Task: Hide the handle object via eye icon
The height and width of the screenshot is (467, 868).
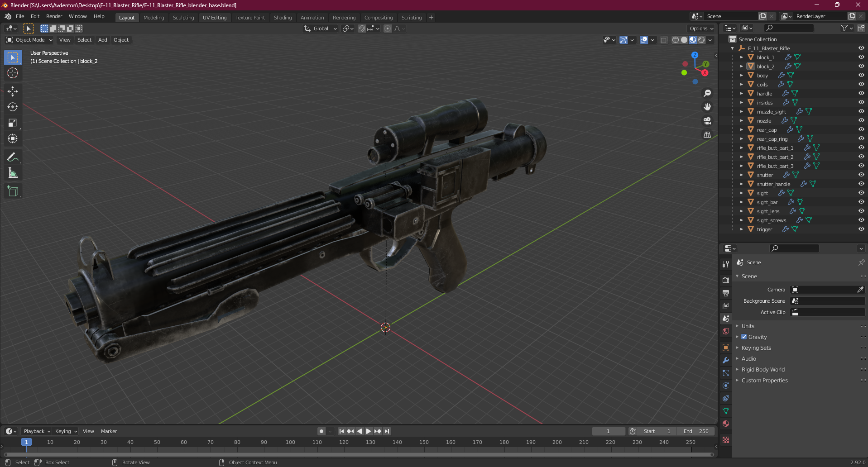Action: point(861,93)
